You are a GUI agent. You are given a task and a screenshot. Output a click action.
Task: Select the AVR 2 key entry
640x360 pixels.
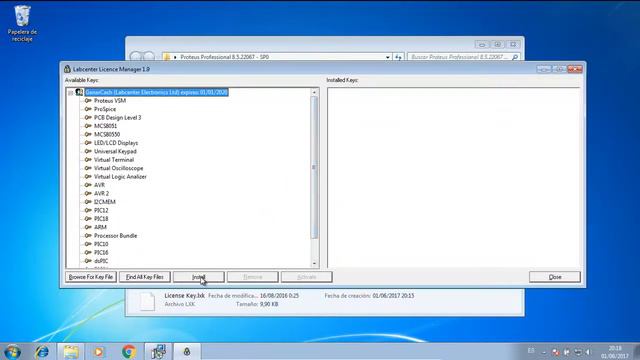[x=101, y=193]
